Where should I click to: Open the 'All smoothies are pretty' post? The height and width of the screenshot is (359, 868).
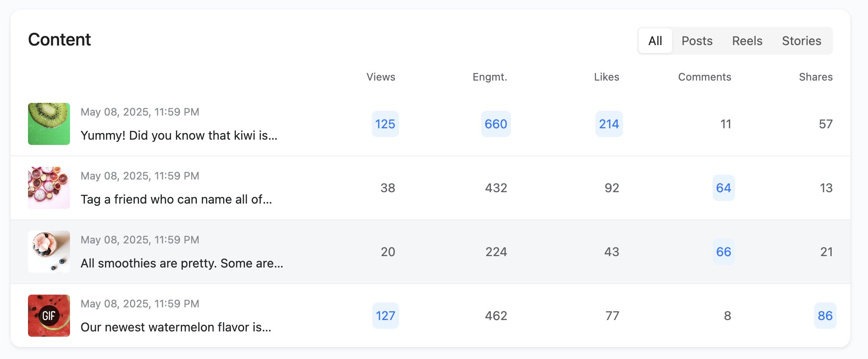click(x=182, y=263)
